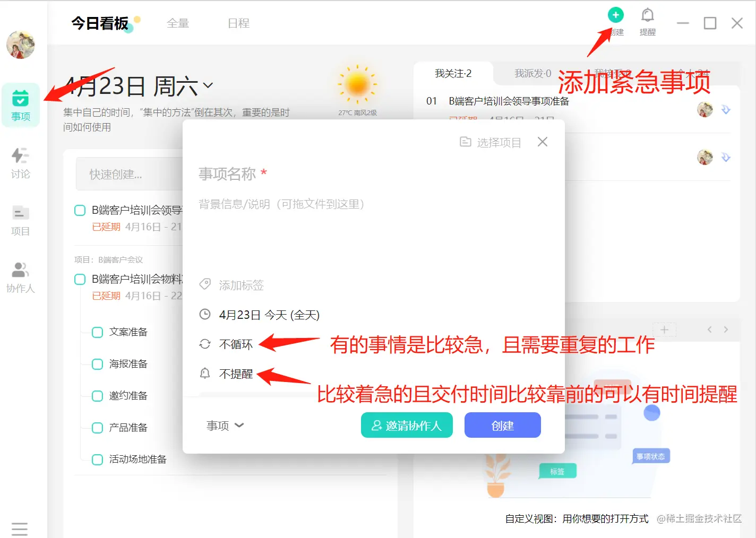Check the 文案准备 subtask
The width and height of the screenshot is (756, 538).
[x=98, y=332]
